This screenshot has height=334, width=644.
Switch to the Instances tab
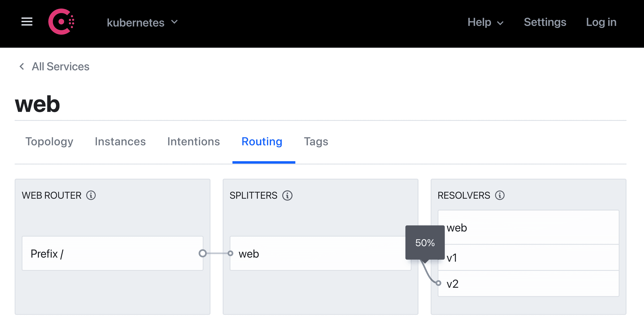click(120, 142)
